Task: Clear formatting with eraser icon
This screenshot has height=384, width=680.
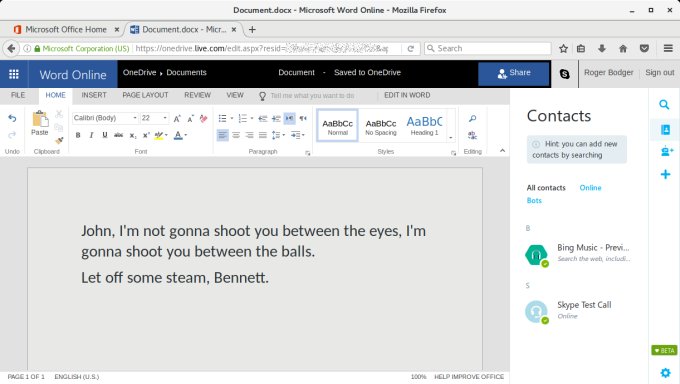Action: click(203, 118)
